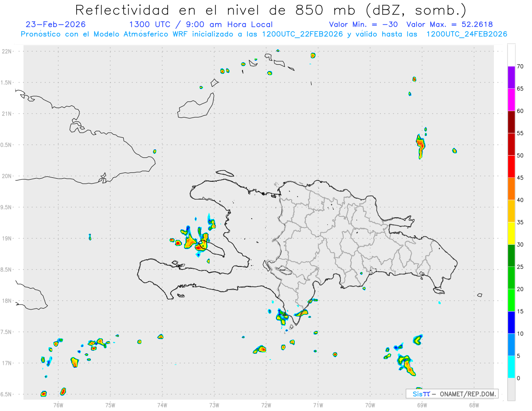
Task: Click the '70W' longitude axis label
Action: point(370,405)
